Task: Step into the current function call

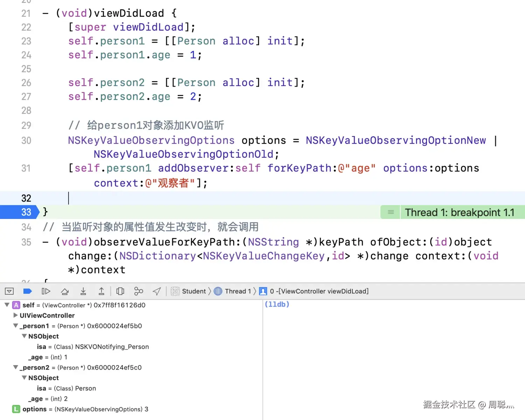Action: coord(83,291)
